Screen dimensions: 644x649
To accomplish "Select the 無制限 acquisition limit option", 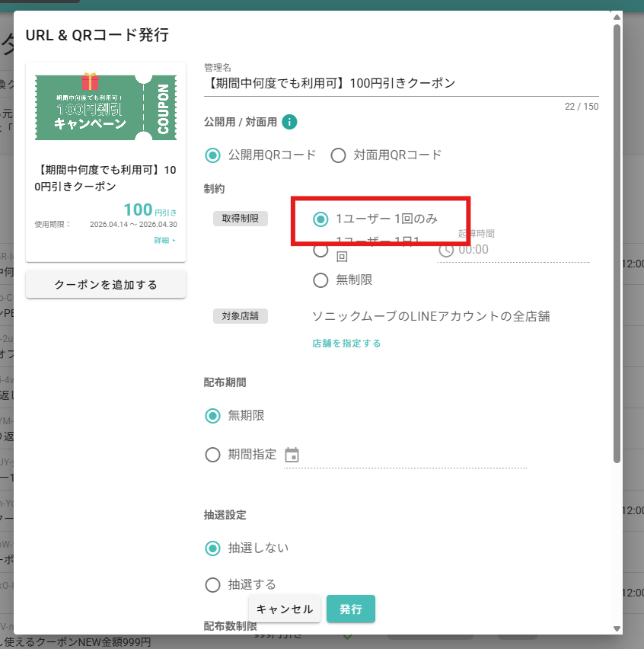I will 321,280.
